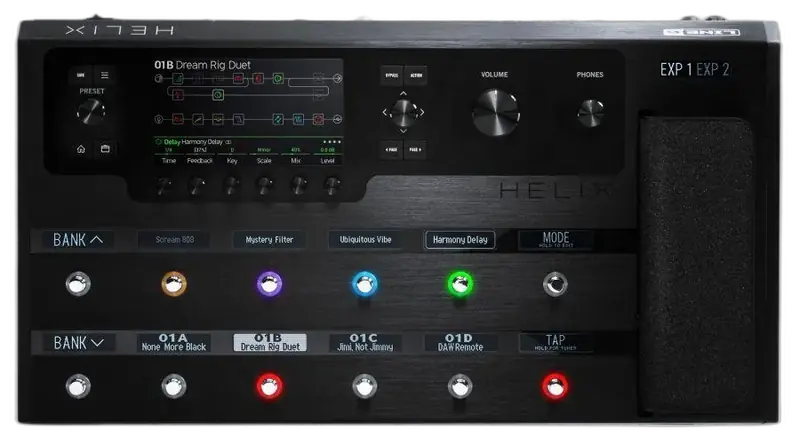Toggle the green Harmony Delay footswitch

460,284
